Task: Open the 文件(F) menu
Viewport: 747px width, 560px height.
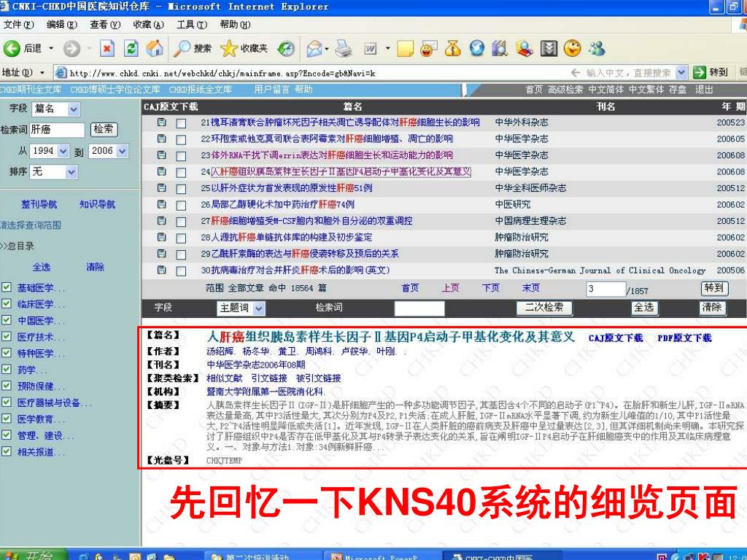Action: [x=18, y=24]
